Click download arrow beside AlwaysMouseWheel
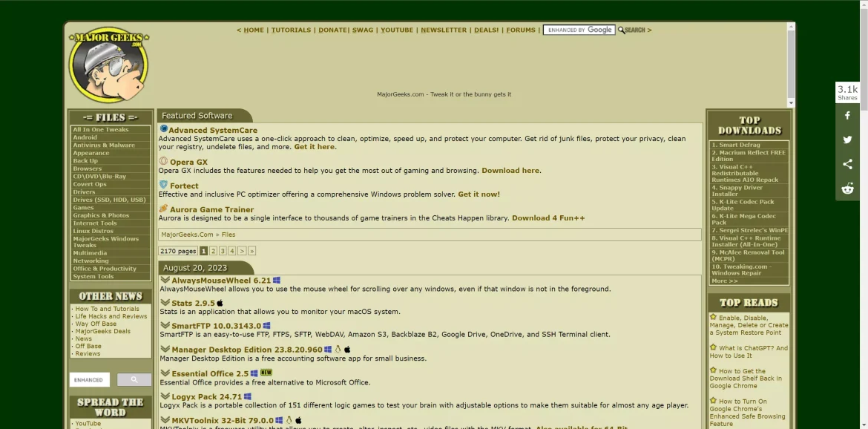Image resolution: width=868 pixels, height=429 pixels. [165, 280]
